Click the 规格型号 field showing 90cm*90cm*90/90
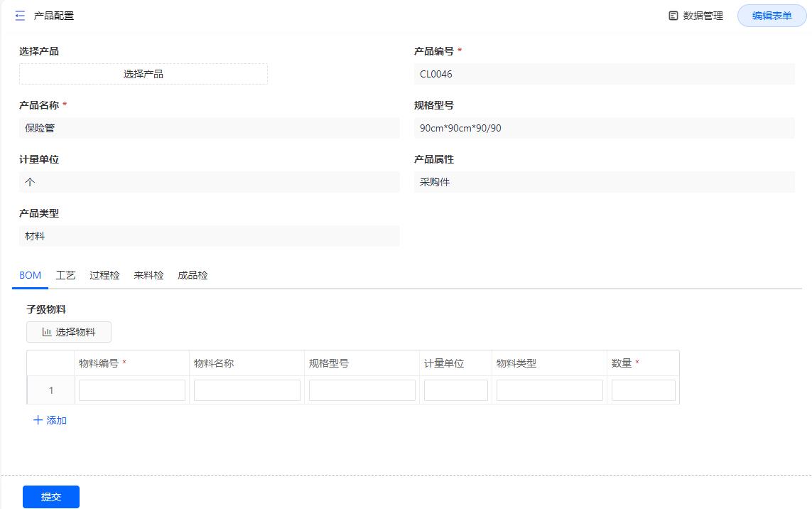The width and height of the screenshot is (812, 509). [605, 128]
